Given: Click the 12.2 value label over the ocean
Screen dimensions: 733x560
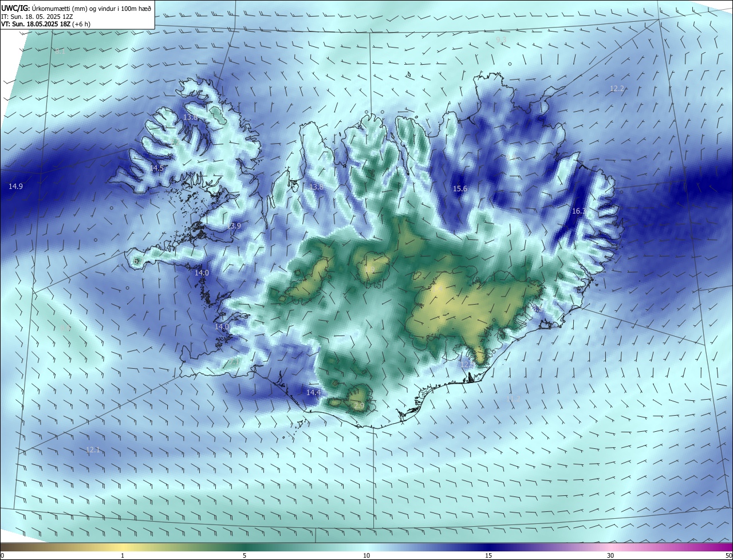Looking at the screenshot, I should (x=617, y=89).
